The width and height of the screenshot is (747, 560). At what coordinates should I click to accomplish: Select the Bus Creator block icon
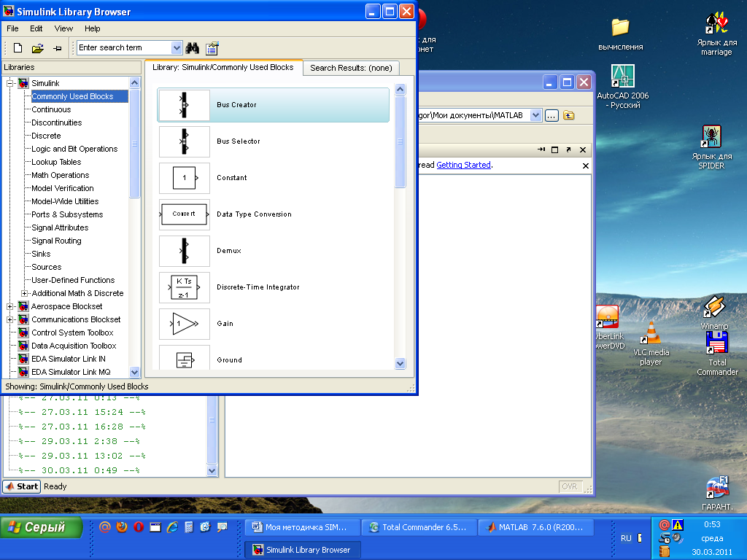(x=185, y=105)
